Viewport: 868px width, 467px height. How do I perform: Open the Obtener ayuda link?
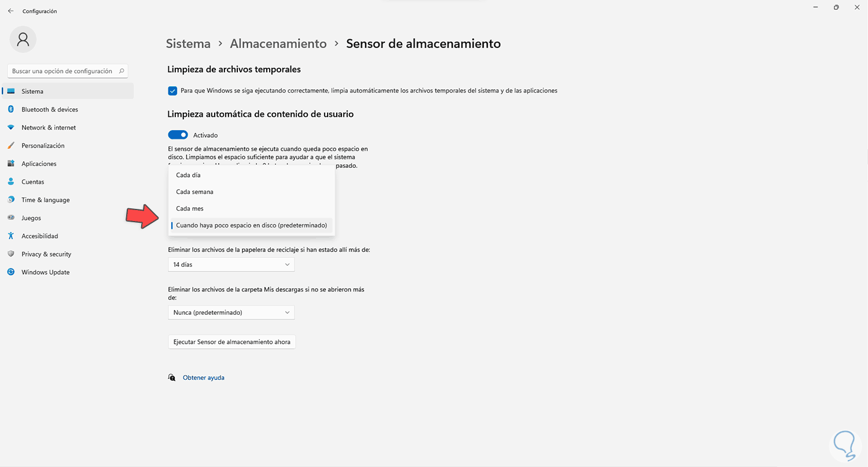[x=204, y=378]
